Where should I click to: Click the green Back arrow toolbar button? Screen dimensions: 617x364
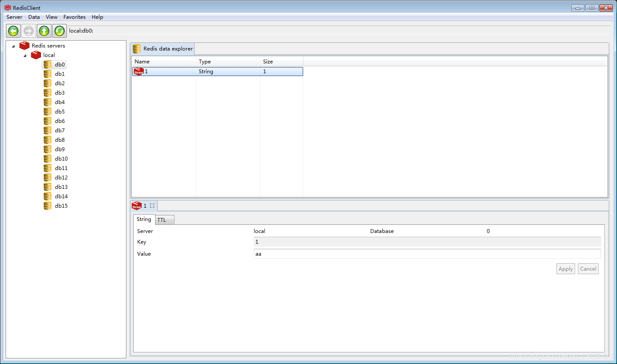tap(13, 31)
